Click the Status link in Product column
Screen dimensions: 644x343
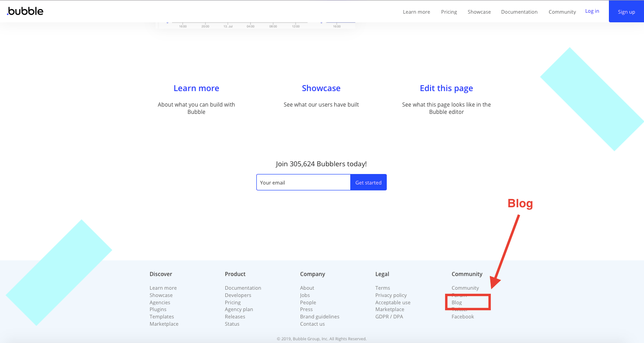pos(232,324)
